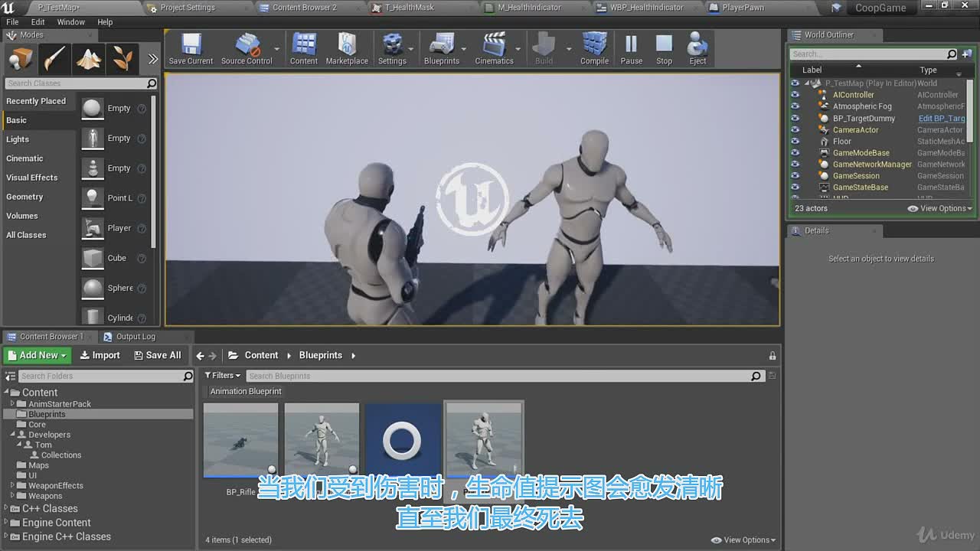Click the Save Current toolbar icon

pyautogui.click(x=191, y=49)
